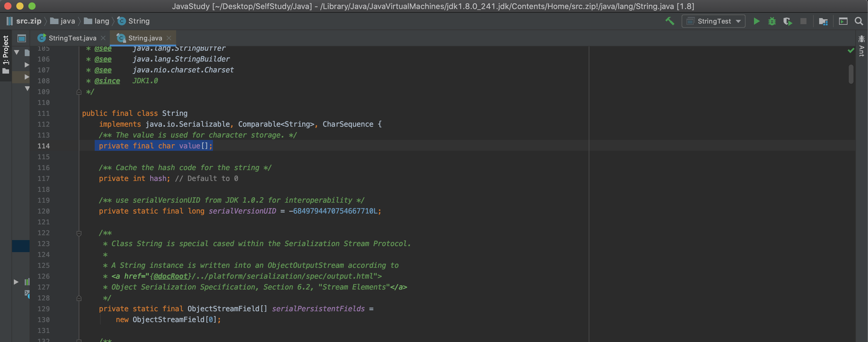Run StringTest with the green play button
Viewport: 868px width, 342px height.
[x=756, y=21]
